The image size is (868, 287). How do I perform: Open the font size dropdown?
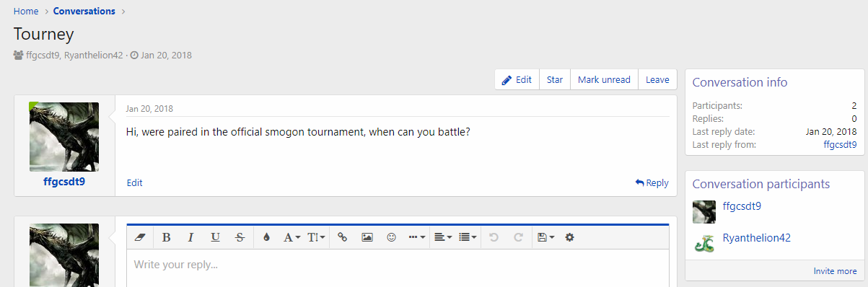click(x=316, y=237)
